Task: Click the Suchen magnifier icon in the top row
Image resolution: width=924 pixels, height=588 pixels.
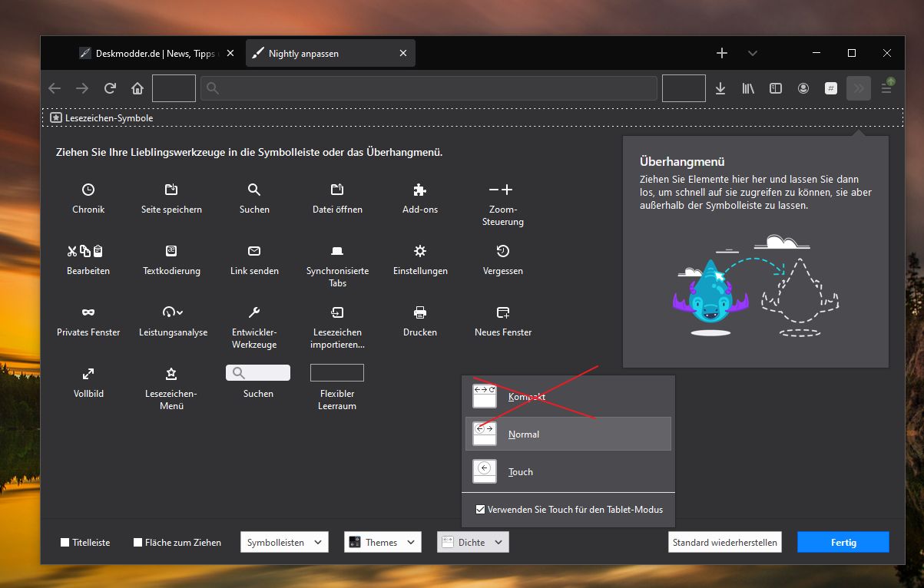Action: (254, 190)
